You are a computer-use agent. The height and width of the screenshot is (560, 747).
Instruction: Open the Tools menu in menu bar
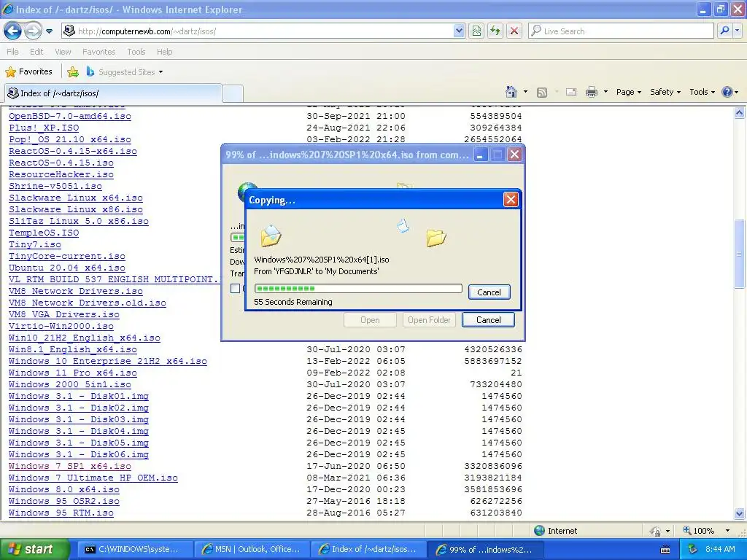(136, 52)
